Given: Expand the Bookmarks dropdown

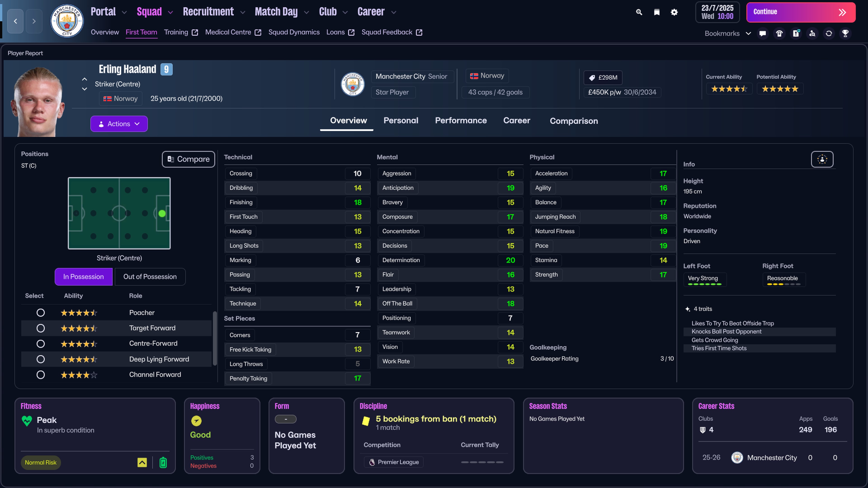Looking at the screenshot, I should point(749,33).
